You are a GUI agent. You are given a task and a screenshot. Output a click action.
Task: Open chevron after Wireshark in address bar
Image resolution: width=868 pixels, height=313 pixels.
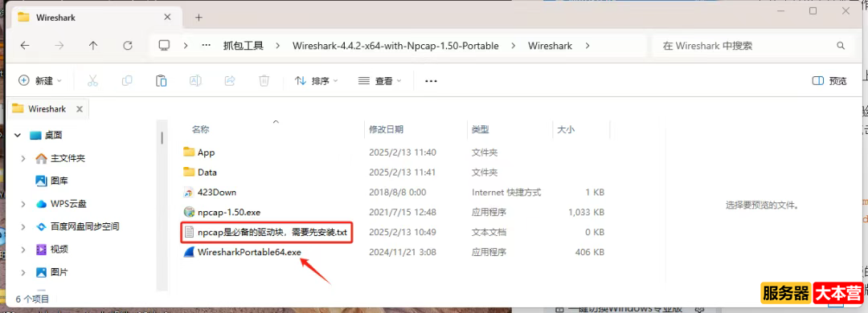(x=588, y=46)
